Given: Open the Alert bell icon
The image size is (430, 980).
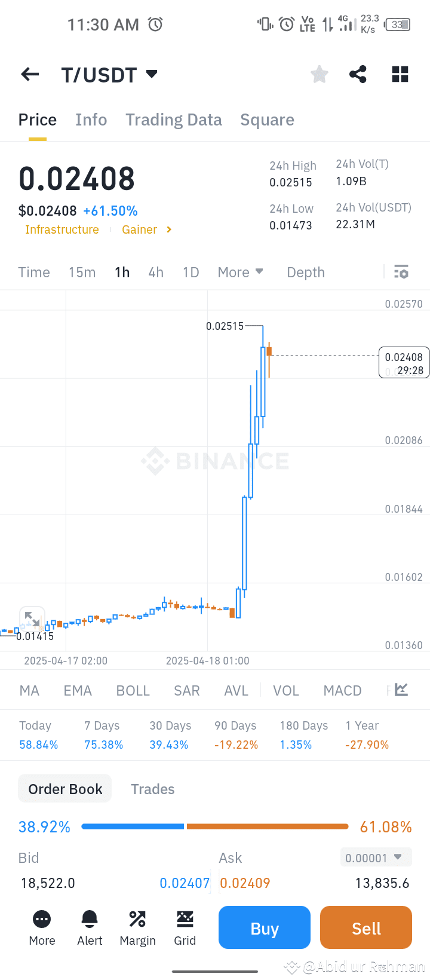Looking at the screenshot, I should coord(90,918).
